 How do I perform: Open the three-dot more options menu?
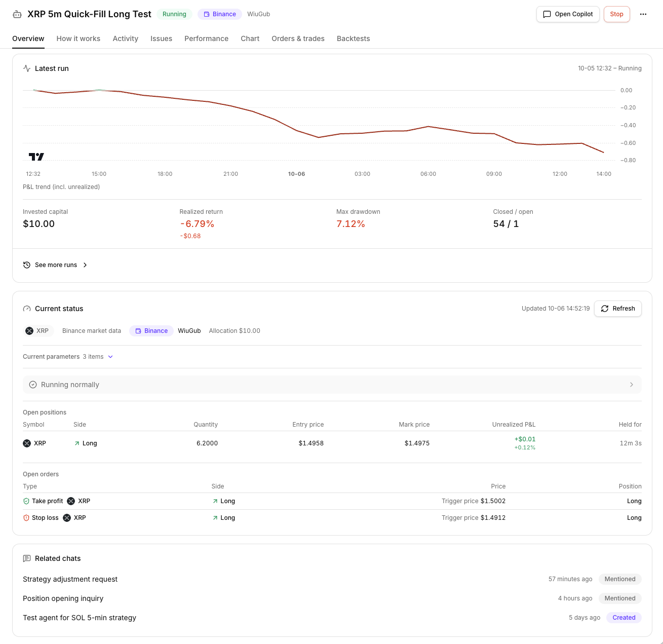pos(643,14)
